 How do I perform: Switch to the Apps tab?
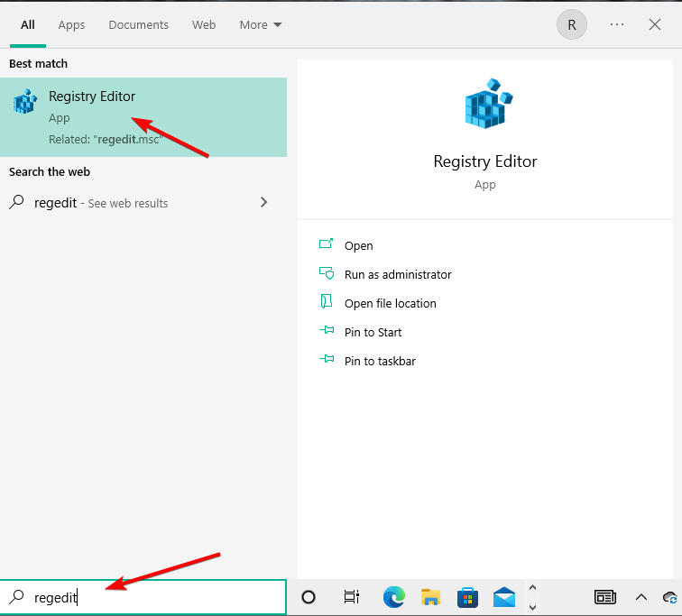tap(71, 24)
